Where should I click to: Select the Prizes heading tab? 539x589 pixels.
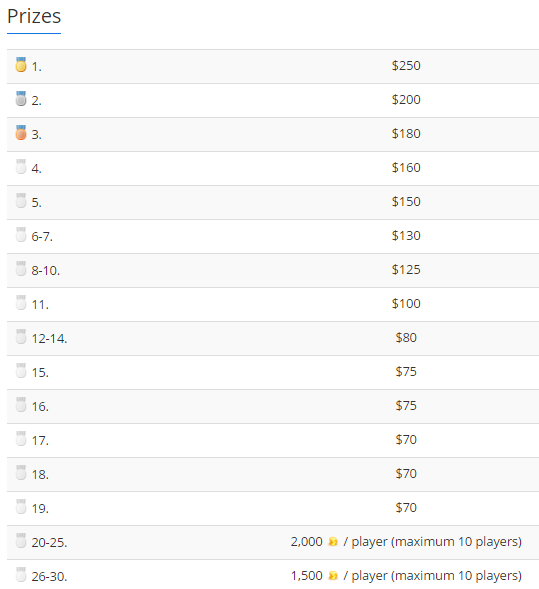34,17
